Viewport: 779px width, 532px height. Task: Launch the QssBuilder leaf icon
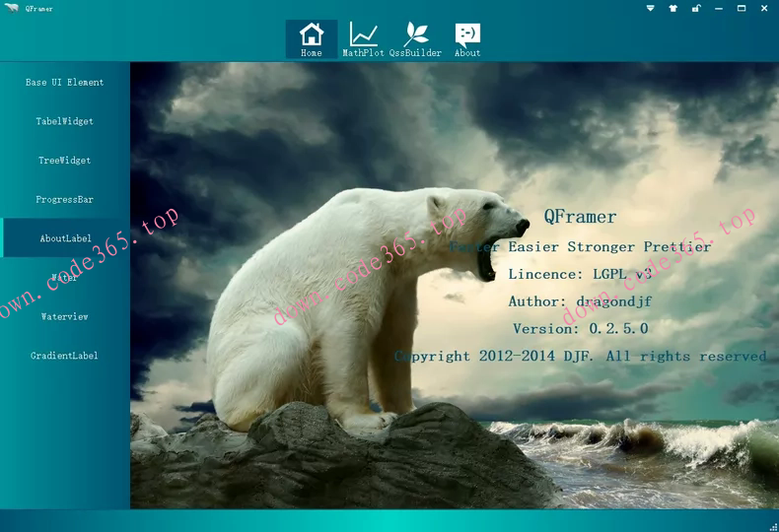click(x=415, y=39)
